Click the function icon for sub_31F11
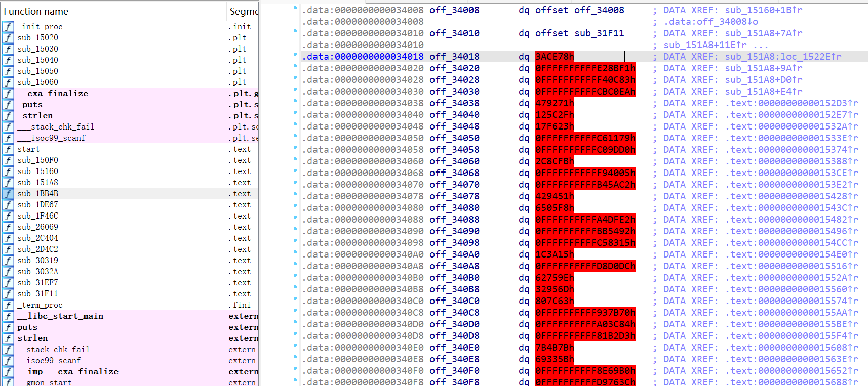Screen dimensions: 868x386 pos(8,294)
